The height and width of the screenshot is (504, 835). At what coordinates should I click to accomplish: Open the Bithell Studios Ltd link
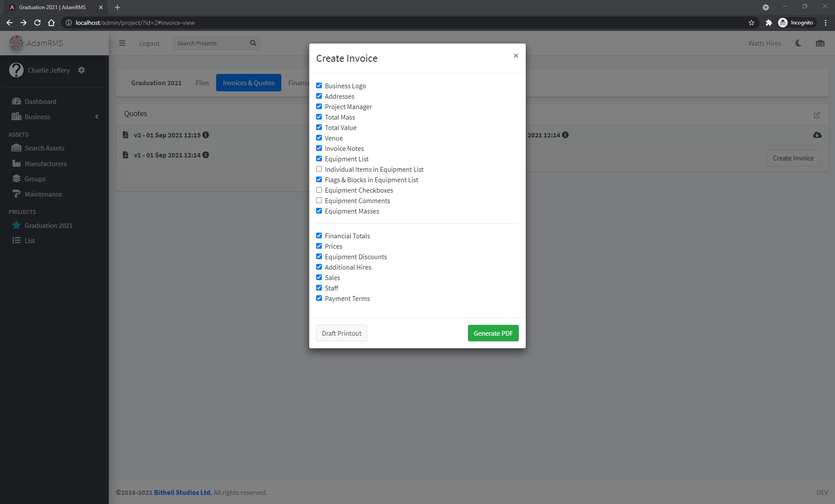[x=182, y=492]
